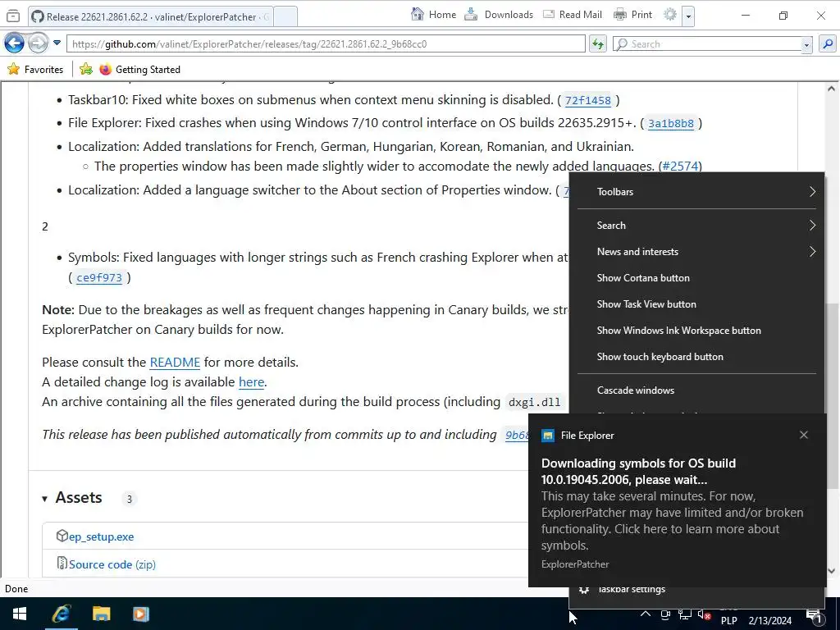840x630 pixels.
Task: Click the 'here' change log link
Action: 251,382
